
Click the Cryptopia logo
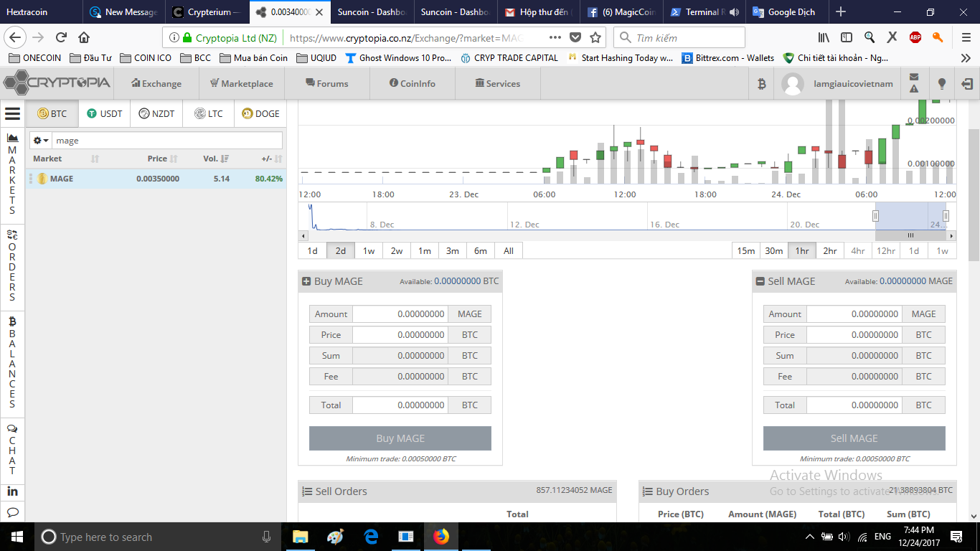tap(57, 83)
